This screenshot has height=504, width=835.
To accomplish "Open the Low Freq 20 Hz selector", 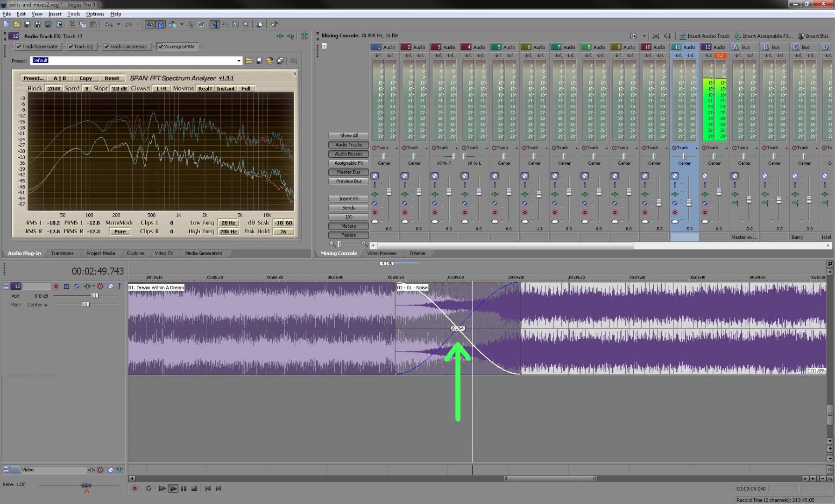I will [228, 223].
